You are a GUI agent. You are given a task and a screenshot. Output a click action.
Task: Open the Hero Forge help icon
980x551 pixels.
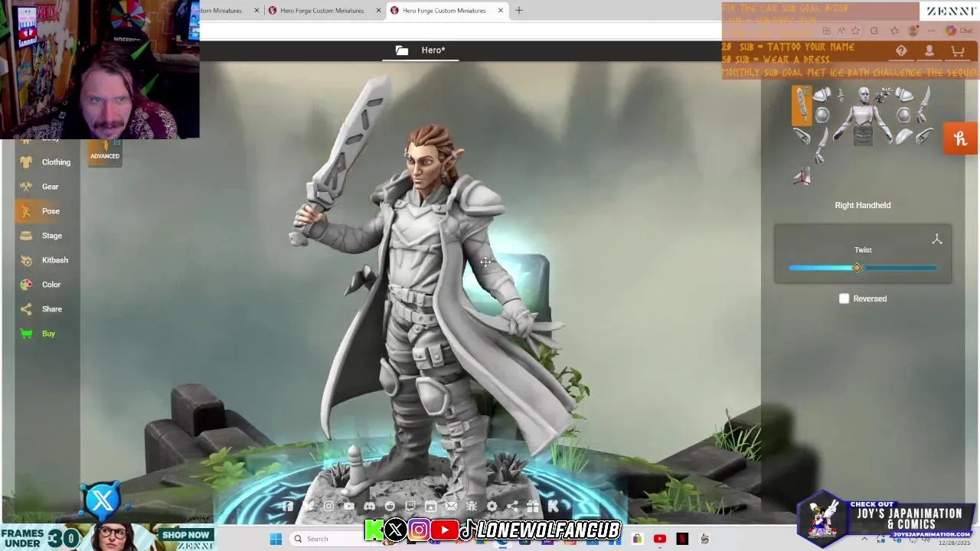(x=901, y=51)
